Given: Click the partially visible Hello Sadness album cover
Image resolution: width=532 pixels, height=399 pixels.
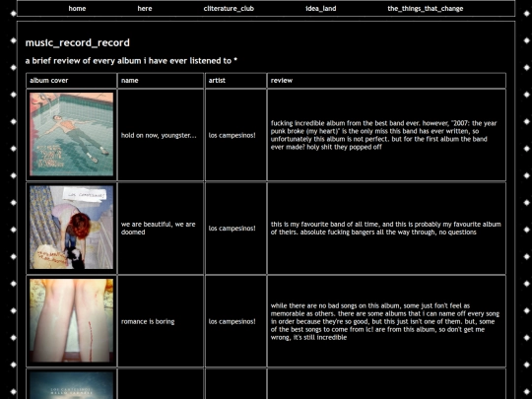Looking at the screenshot, I should [x=71, y=385].
